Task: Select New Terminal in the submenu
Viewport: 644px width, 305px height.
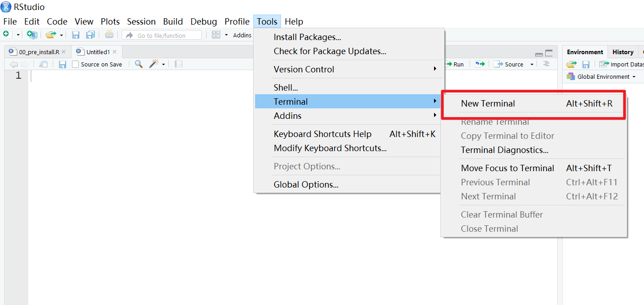Action: coord(534,103)
